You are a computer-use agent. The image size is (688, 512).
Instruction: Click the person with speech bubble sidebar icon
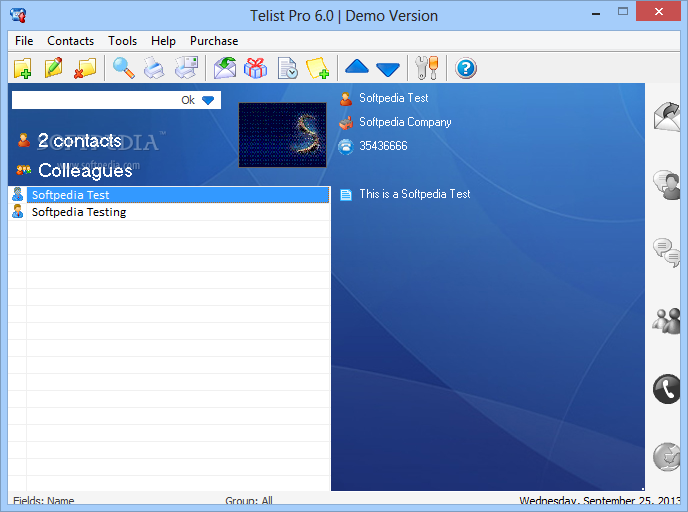[667, 185]
